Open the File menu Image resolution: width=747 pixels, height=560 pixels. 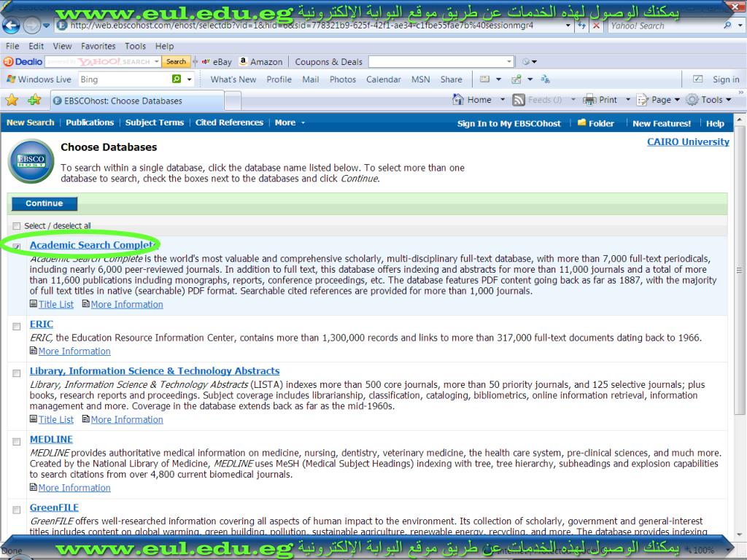(12, 46)
